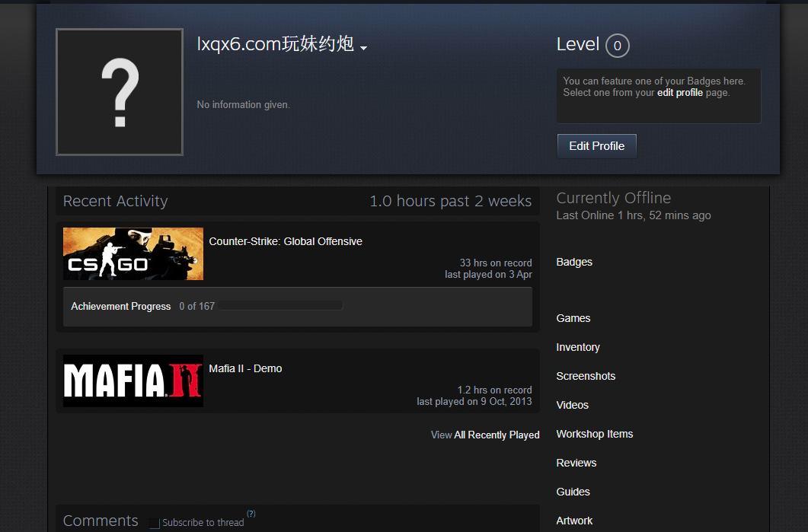
Task: Open the Mafia II - Demo title link
Action: 245,368
